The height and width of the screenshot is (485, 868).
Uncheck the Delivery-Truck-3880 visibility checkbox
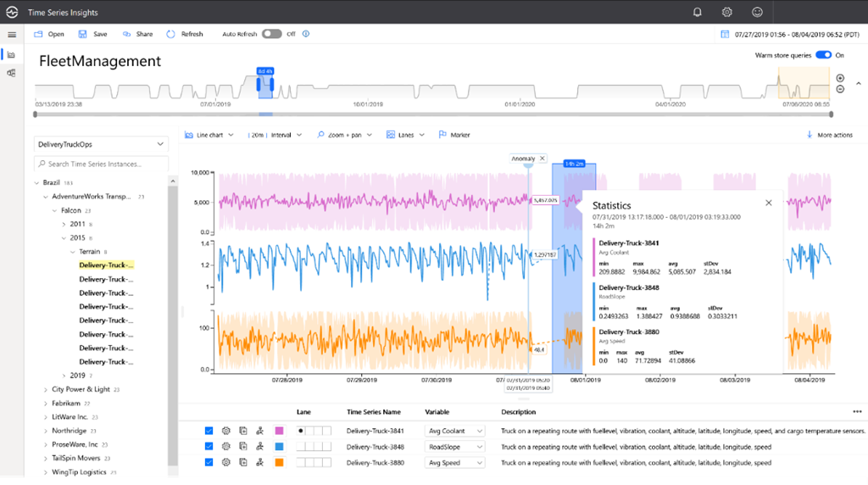209,462
